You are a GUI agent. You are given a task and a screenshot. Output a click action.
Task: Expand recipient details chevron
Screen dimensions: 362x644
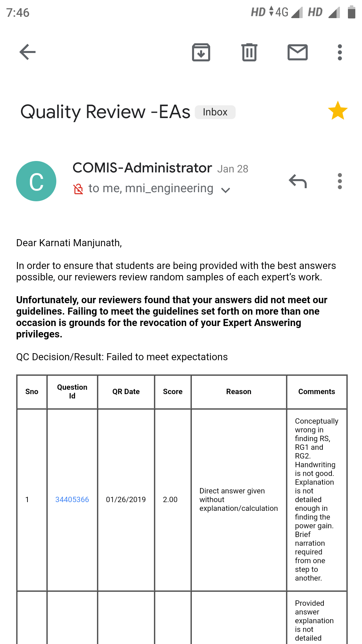226,190
